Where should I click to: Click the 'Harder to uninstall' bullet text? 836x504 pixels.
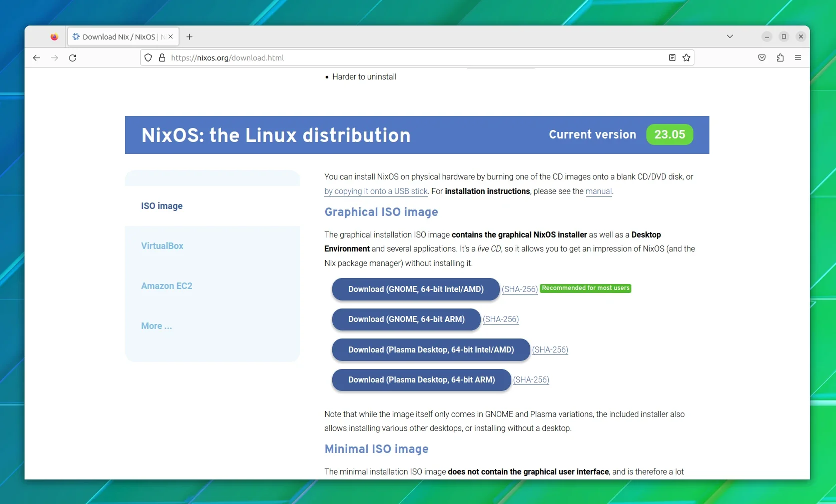pos(364,77)
